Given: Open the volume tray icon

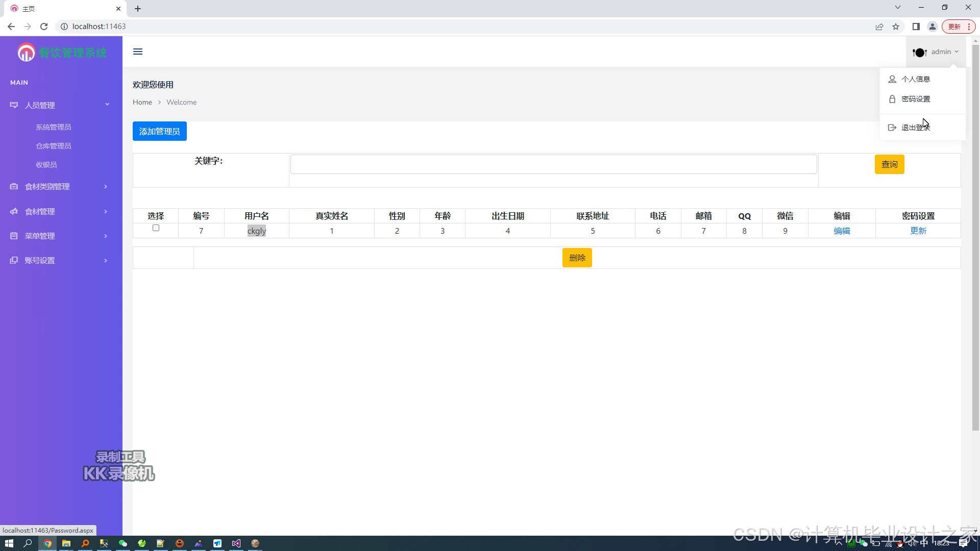Looking at the screenshot, I should tap(912, 544).
